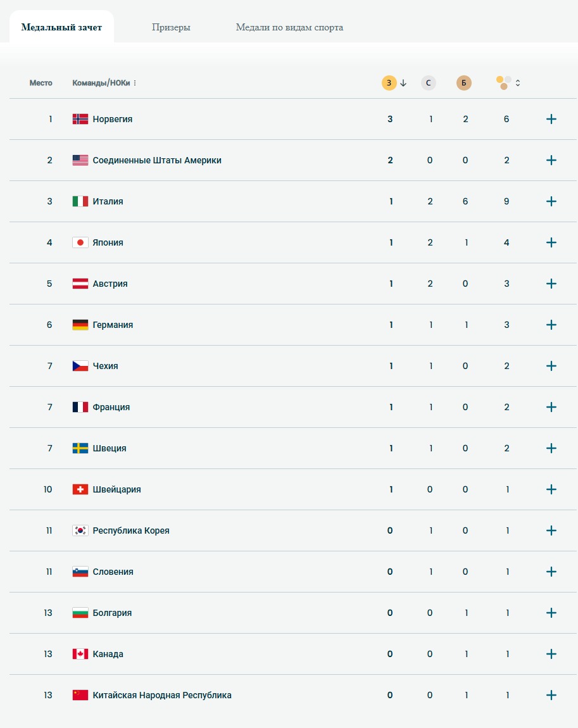Image resolution: width=578 pixels, height=728 pixels.
Task: Click the Canada flag icon
Action: 80,654
